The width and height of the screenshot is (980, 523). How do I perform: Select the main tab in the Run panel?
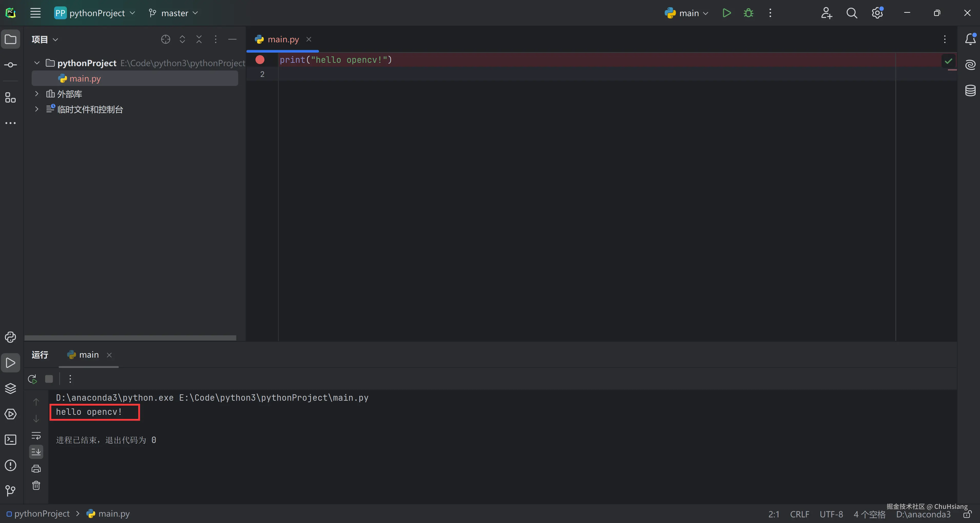tap(89, 355)
